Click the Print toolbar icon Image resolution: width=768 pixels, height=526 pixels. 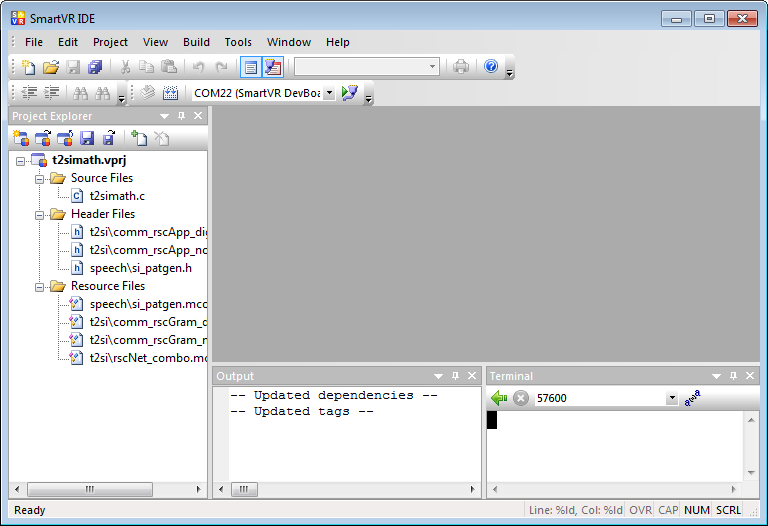point(460,66)
